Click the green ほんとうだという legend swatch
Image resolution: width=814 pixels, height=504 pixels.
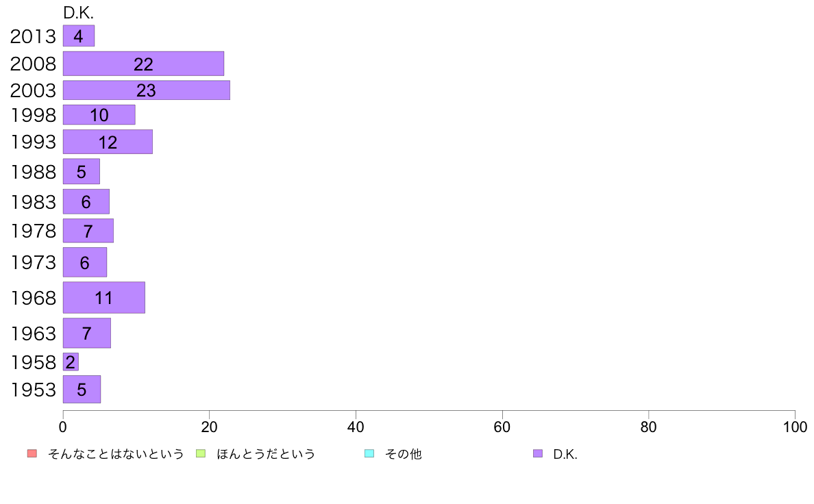pyautogui.click(x=200, y=453)
